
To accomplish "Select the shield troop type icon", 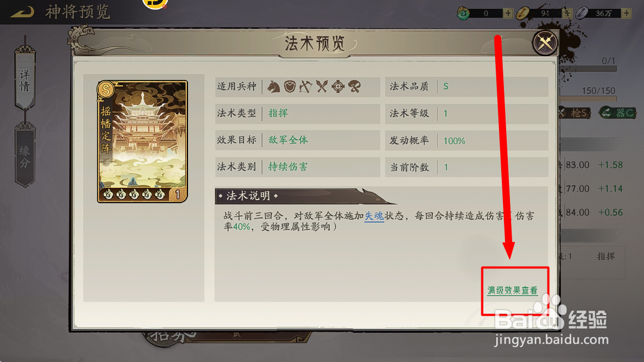I will click(289, 87).
